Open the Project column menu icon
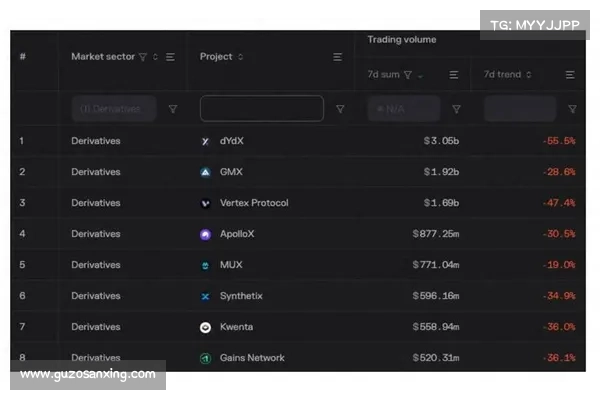The image size is (600, 400). coord(337,57)
